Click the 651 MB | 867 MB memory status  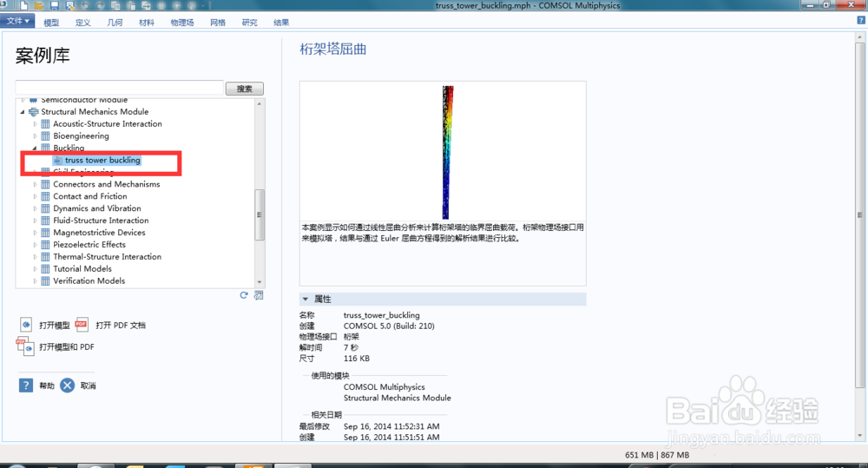(x=657, y=455)
